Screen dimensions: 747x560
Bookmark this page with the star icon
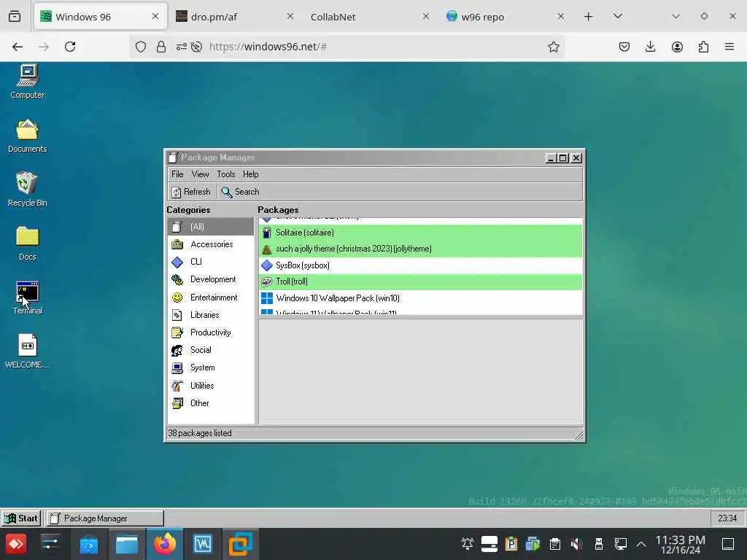pyautogui.click(x=553, y=47)
